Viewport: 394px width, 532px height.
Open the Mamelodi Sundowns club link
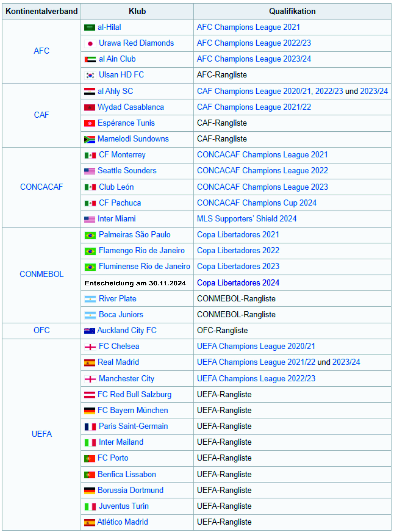tap(133, 139)
